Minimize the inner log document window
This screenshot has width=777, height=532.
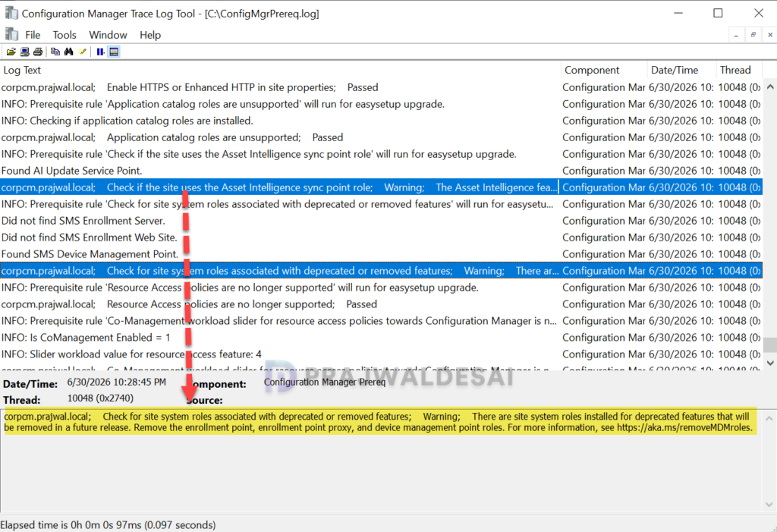(x=736, y=35)
